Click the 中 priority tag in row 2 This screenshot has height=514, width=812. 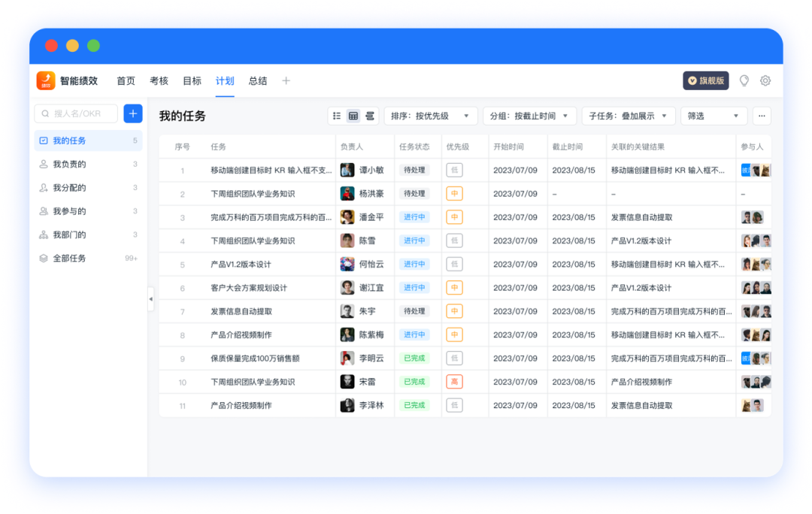tap(454, 194)
